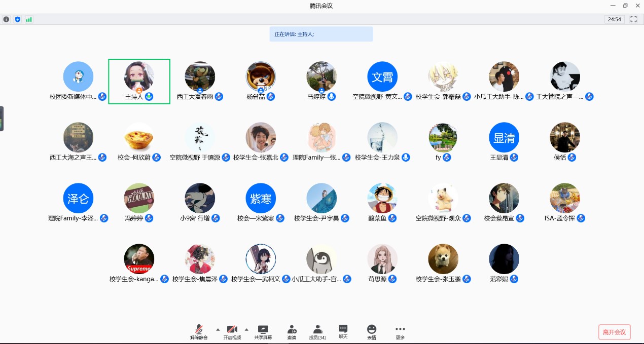This screenshot has height=344, width=644.
Task: Enter full screen mode icon
Action: pos(633,19)
